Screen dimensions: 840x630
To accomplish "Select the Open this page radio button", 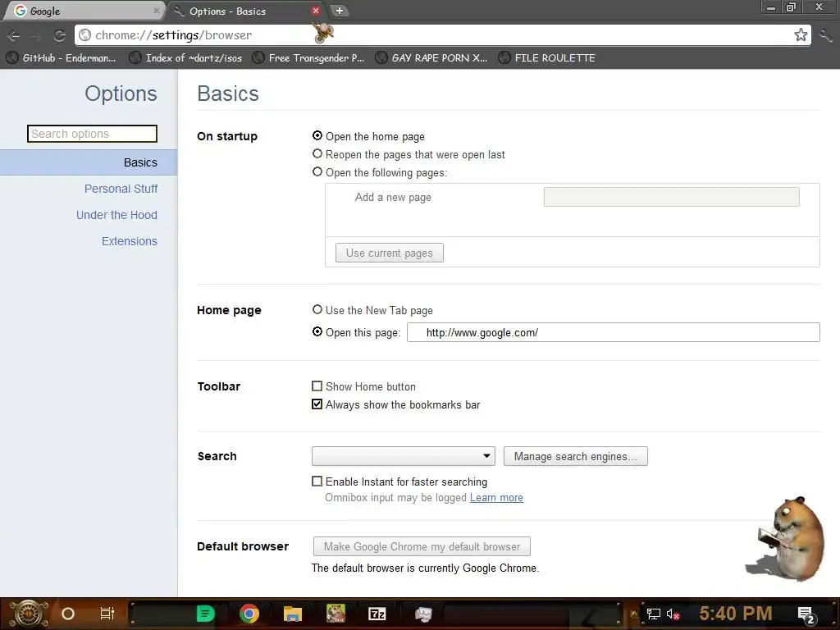I will [317, 332].
